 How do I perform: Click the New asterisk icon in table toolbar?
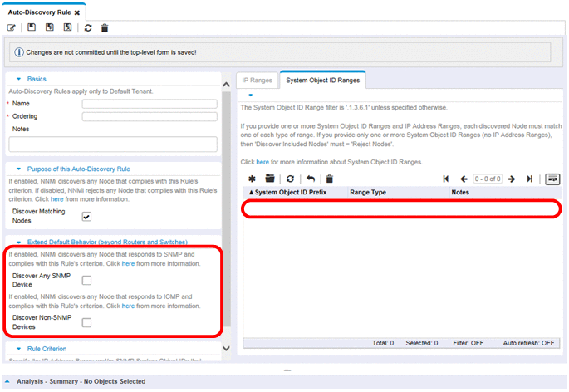click(252, 179)
